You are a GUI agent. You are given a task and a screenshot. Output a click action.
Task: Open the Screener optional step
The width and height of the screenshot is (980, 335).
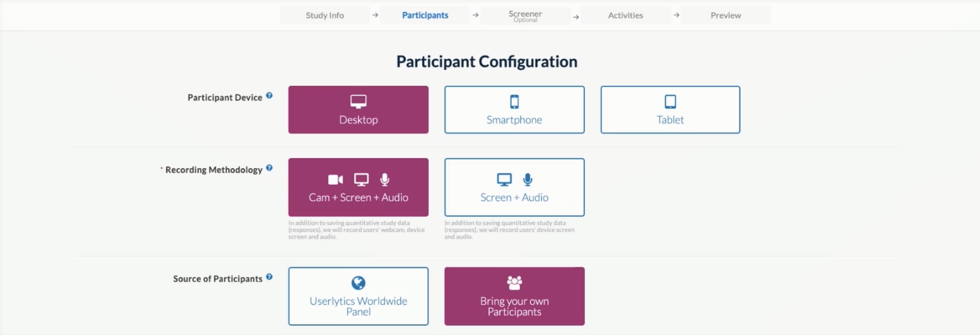[x=525, y=16]
